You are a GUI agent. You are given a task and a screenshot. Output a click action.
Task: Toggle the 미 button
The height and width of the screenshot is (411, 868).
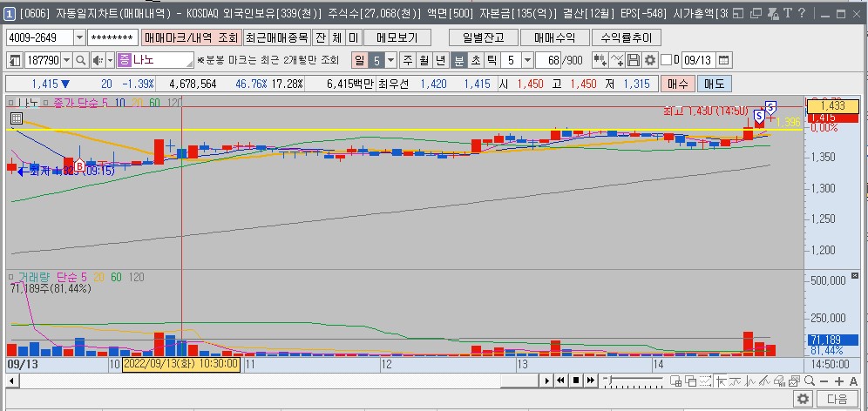coord(353,37)
